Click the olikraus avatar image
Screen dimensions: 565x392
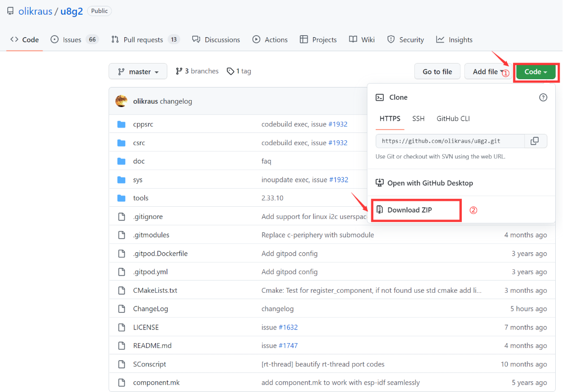(x=121, y=101)
